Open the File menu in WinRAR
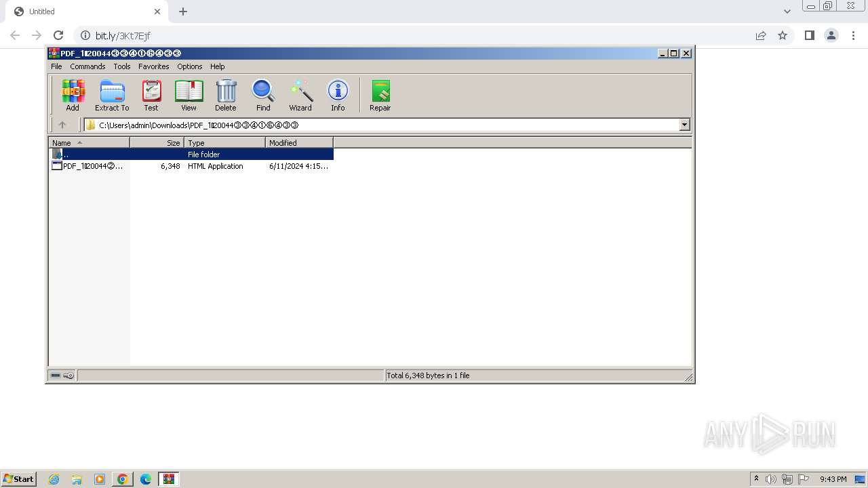868x488 pixels. click(56, 66)
